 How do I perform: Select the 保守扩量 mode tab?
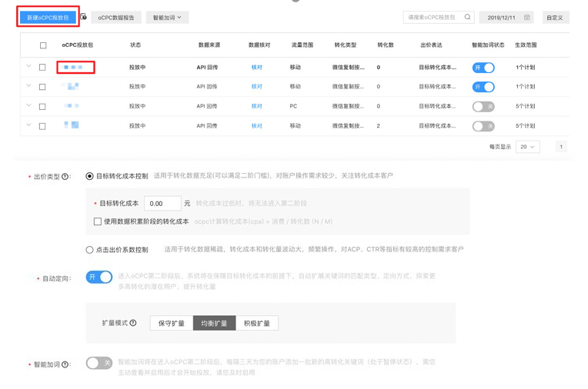[x=171, y=324]
